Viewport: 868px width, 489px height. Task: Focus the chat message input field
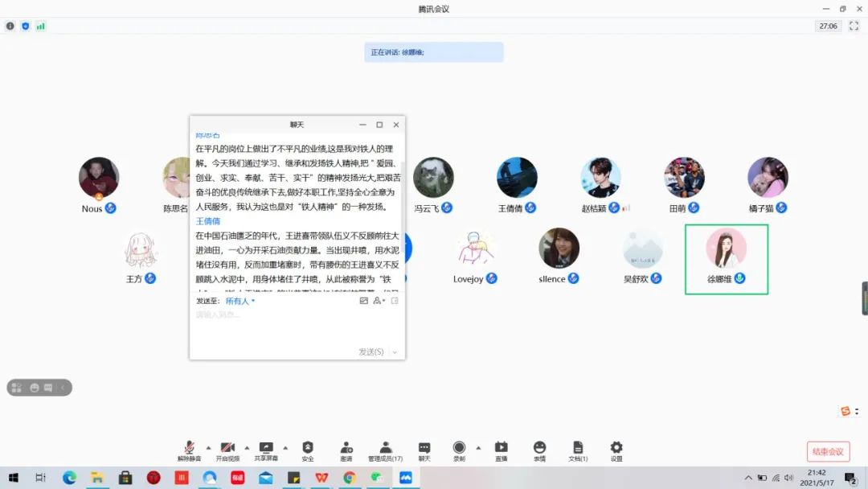(x=297, y=327)
